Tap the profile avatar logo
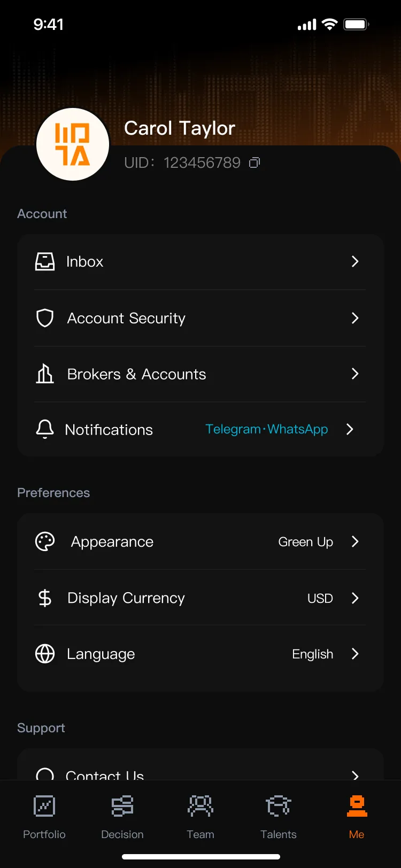 point(73,144)
